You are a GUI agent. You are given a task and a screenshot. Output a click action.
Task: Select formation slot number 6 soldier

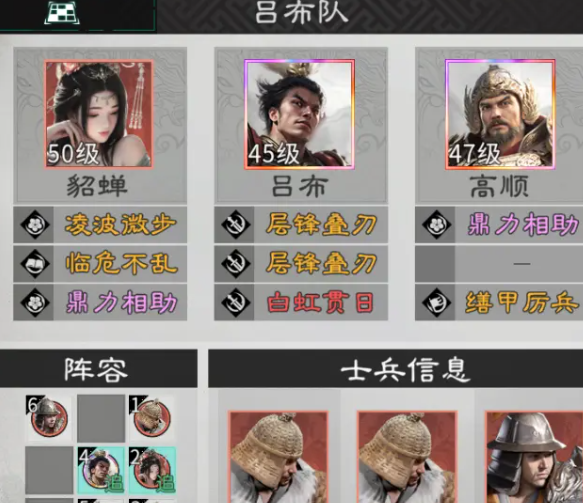(49, 417)
